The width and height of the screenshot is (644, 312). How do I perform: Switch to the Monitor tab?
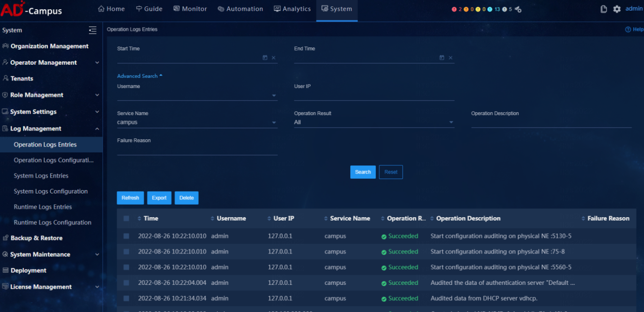coord(190,9)
